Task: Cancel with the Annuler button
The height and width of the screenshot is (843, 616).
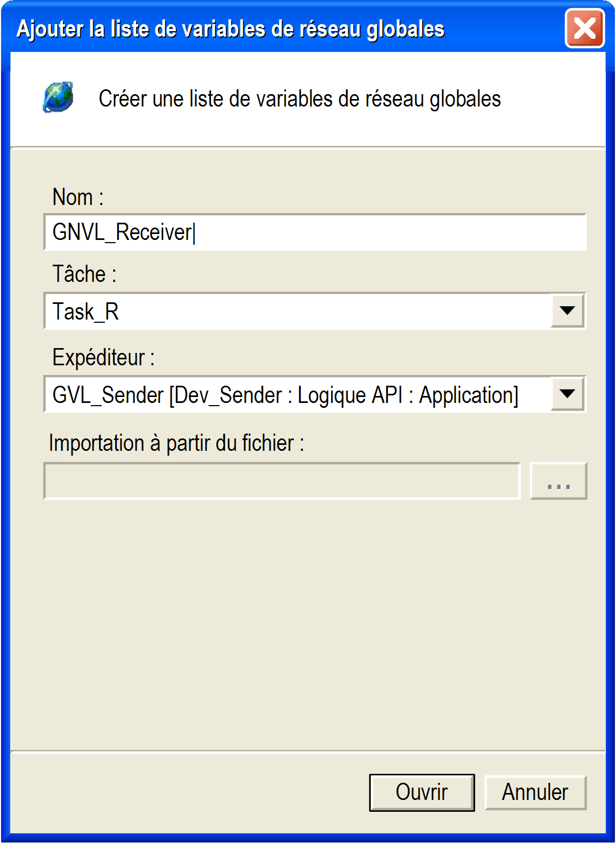Action: click(535, 792)
